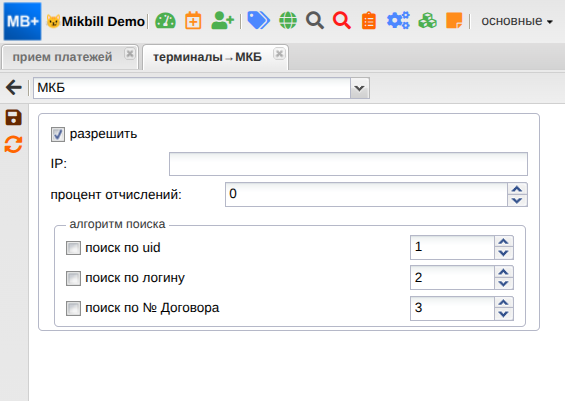Open the blue tags icon

point(258,20)
